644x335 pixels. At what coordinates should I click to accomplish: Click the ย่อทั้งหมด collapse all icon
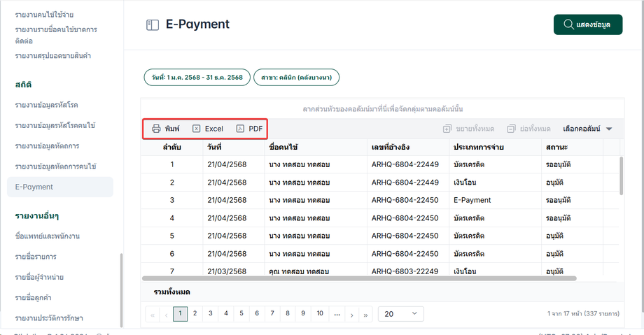click(511, 129)
